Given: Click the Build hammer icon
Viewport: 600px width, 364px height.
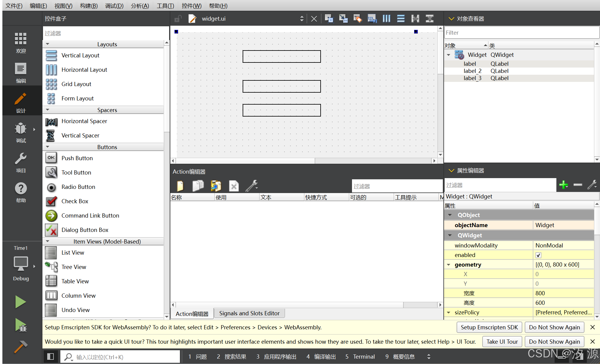Looking at the screenshot, I should pyautogui.click(x=21, y=347).
